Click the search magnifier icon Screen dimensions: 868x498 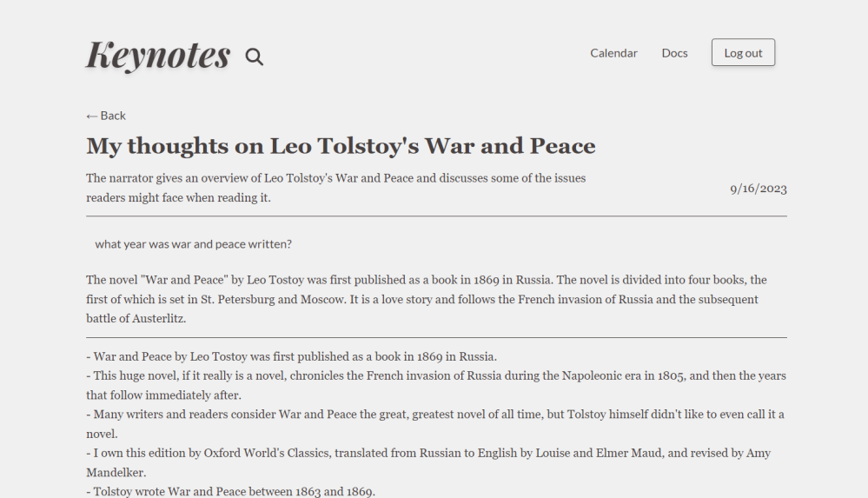(254, 57)
